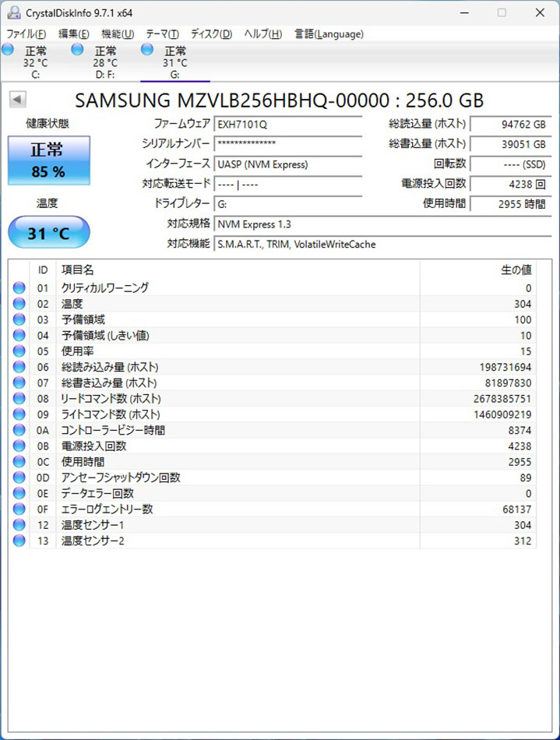This screenshot has height=740, width=560.
Task: Go to previous disk with left arrow
Action: 17,100
